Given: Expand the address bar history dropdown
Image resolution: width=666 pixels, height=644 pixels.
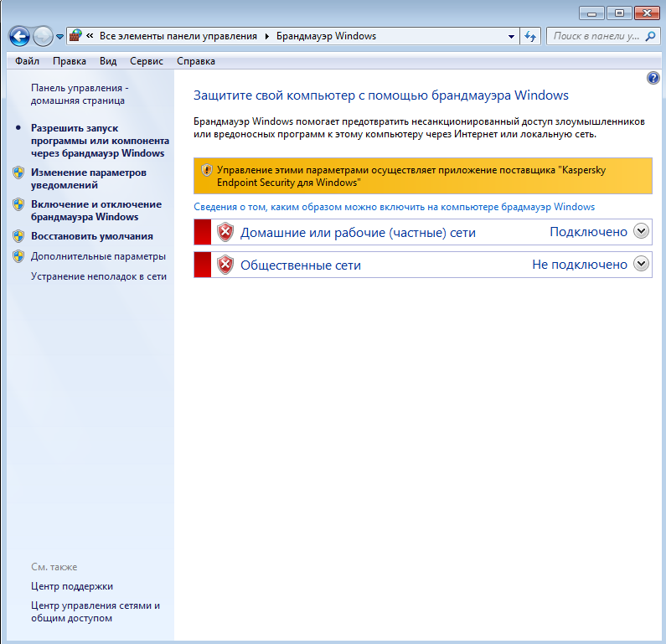Looking at the screenshot, I should click(x=511, y=37).
